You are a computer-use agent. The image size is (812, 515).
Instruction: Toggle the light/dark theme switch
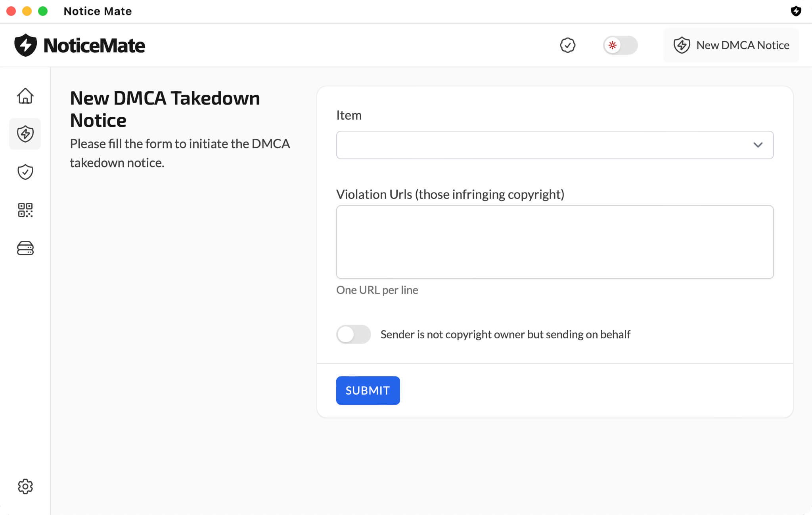click(620, 45)
